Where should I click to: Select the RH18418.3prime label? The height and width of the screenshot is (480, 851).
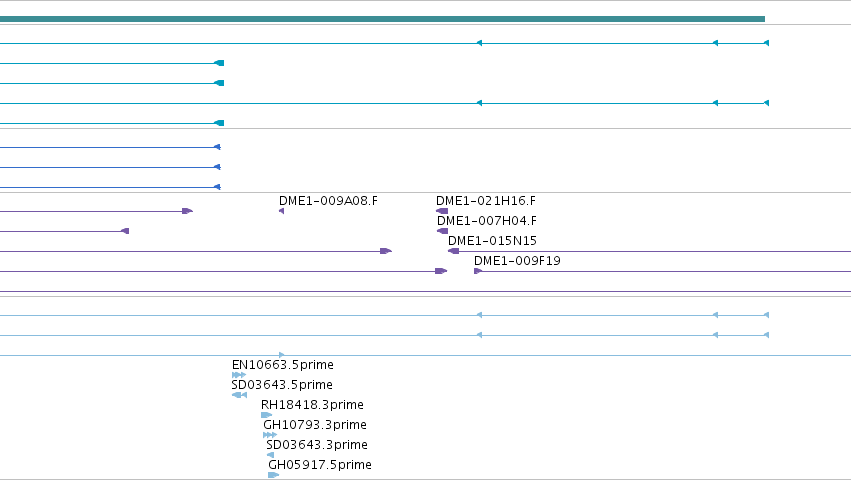pyautogui.click(x=312, y=405)
